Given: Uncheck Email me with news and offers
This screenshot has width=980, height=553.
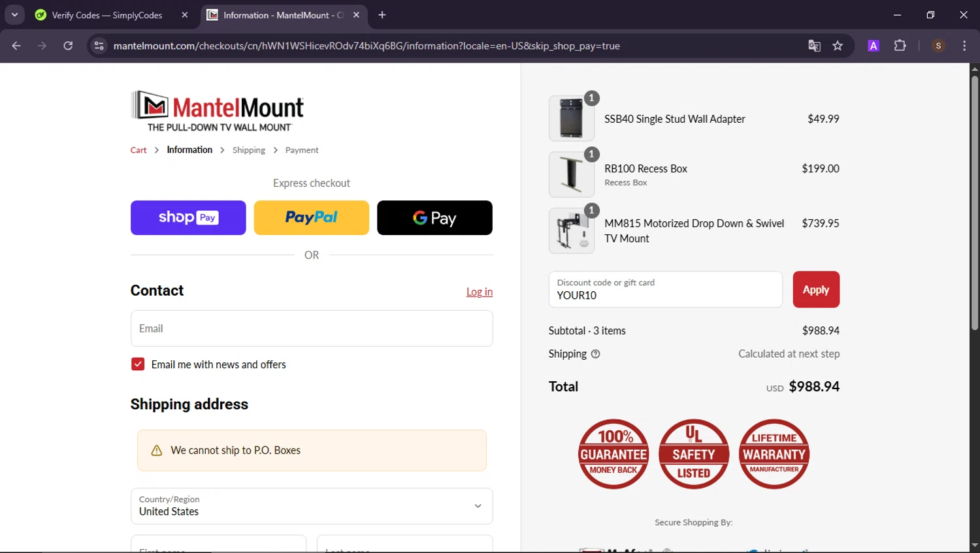Looking at the screenshot, I should 138,364.
